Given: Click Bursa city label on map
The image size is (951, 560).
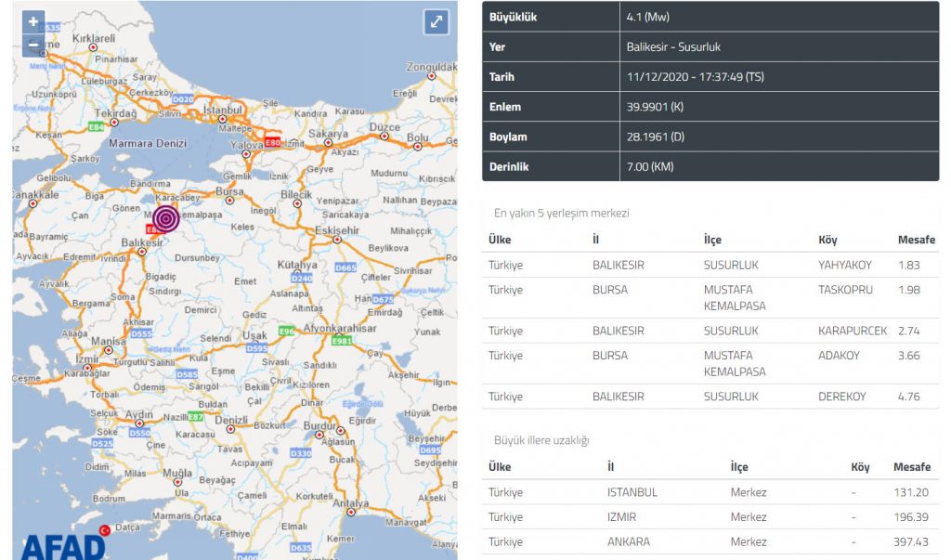Looking at the screenshot, I should click(x=230, y=191).
